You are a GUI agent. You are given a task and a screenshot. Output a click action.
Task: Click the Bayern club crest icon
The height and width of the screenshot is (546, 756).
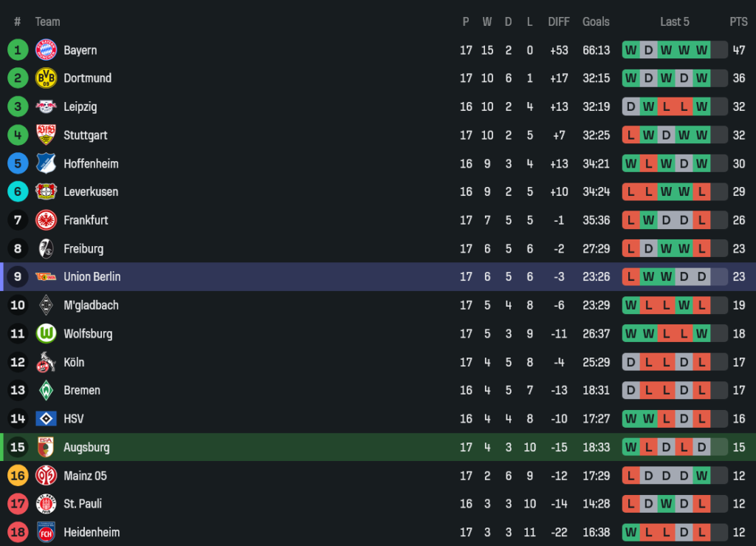click(46, 50)
